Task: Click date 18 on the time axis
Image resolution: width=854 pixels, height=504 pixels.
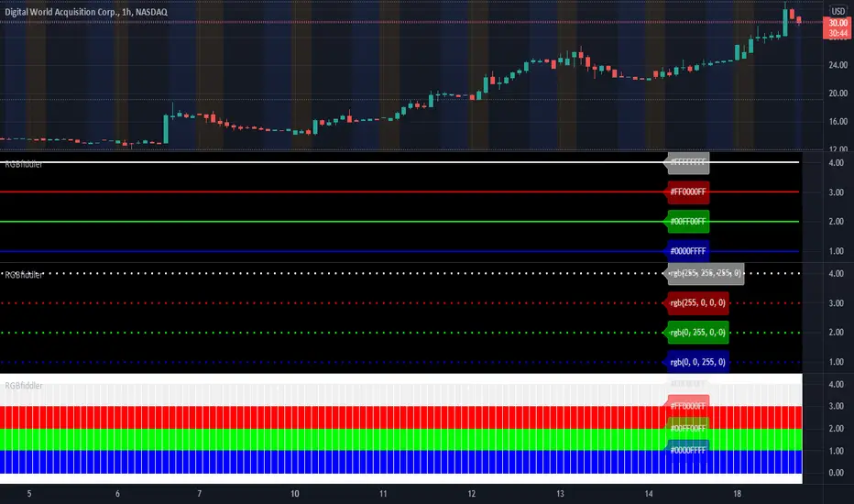Action: coord(737,494)
